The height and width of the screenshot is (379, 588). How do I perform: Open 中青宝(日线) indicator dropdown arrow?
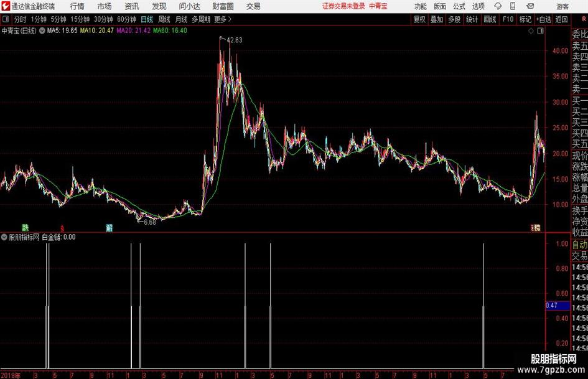(42, 30)
